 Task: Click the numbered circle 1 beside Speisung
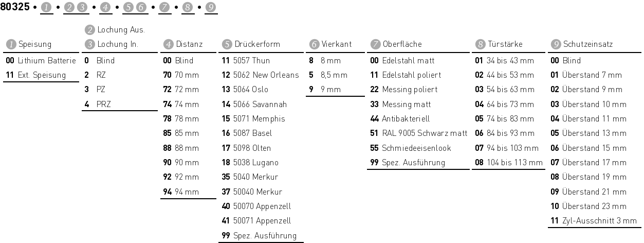coord(10,45)
